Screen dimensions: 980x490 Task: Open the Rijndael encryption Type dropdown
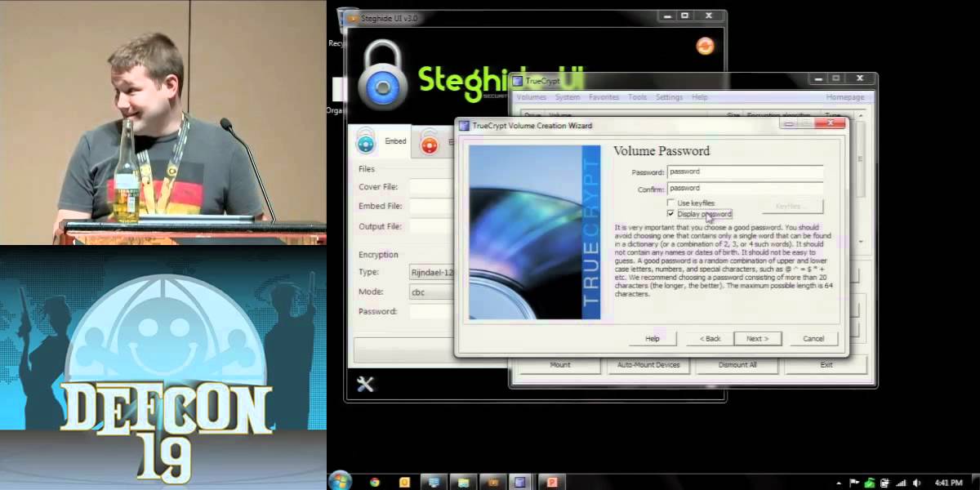[432, 272]
